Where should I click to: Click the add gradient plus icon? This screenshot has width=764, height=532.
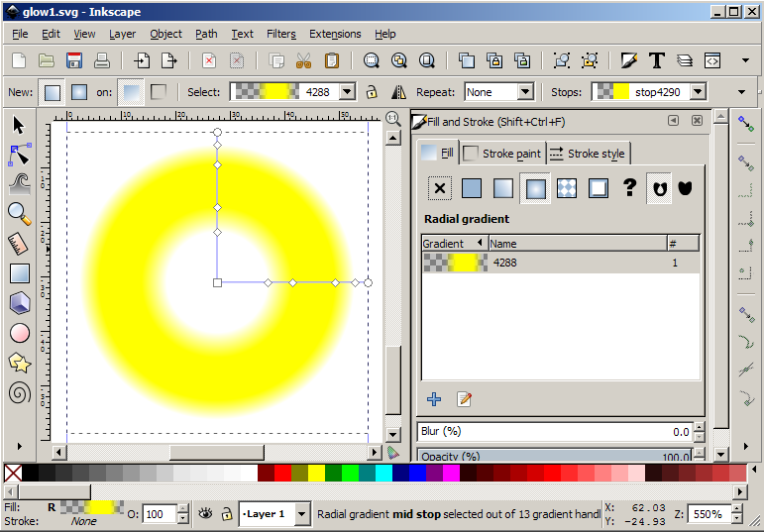tap(434, 399)
